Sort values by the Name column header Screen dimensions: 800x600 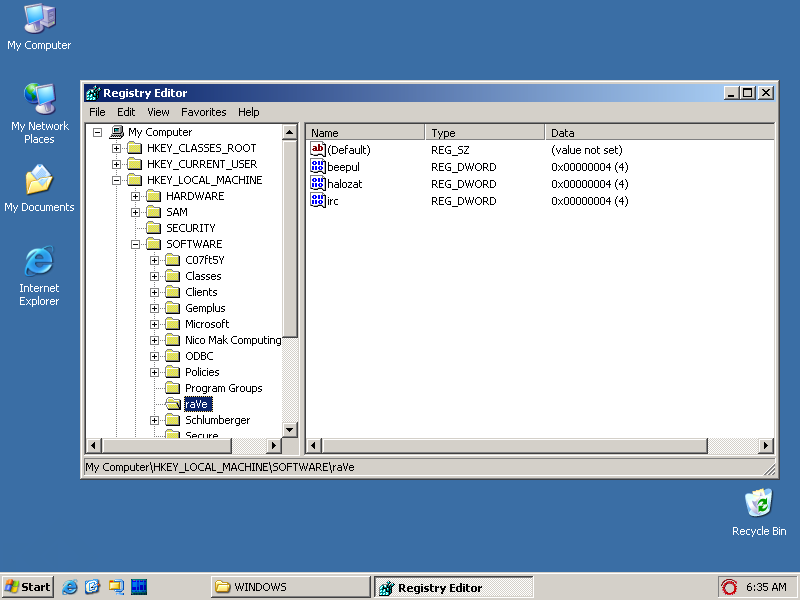[365, 133]
